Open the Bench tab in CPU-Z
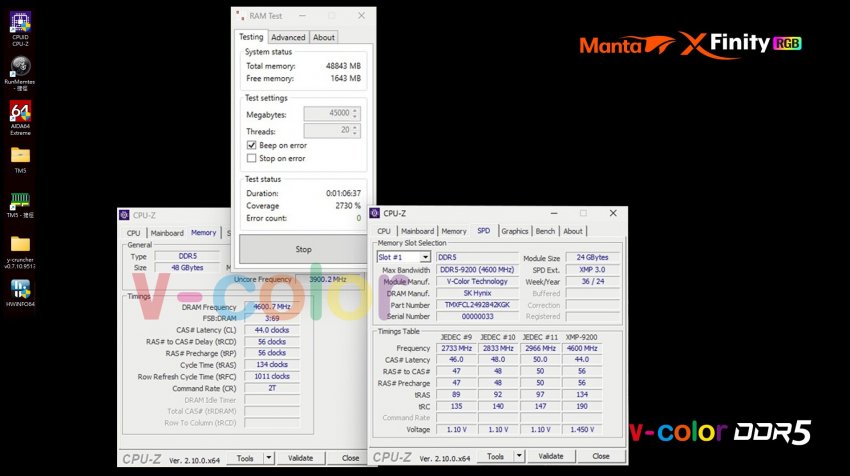The width and height of the screenshot is (850, 476). point(545,231)
